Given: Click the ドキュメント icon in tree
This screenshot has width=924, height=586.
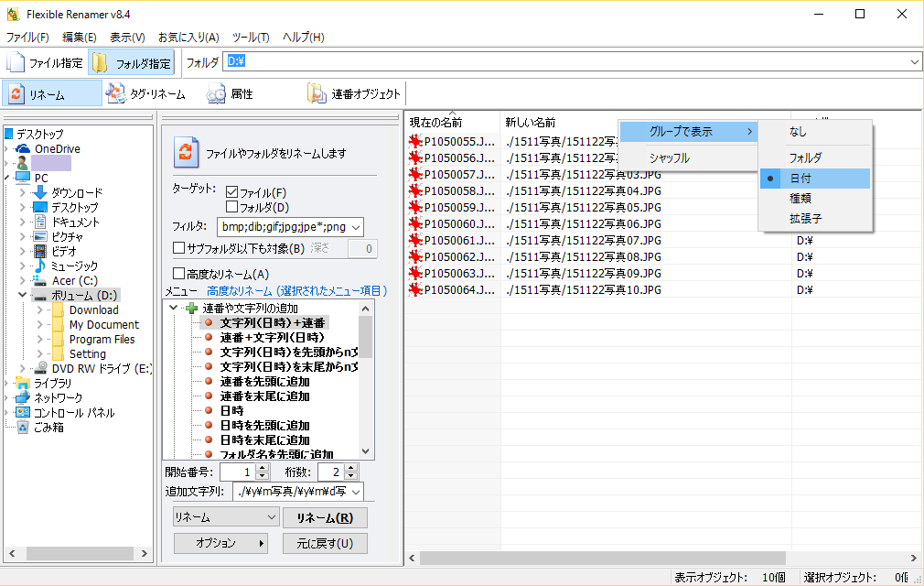Looking at the screenshot, I should (39, 222).
